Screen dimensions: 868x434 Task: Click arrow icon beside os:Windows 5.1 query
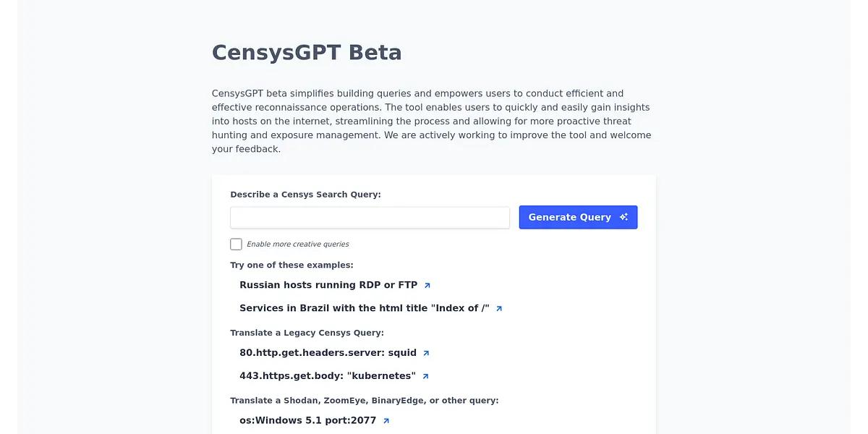(386, 421)
